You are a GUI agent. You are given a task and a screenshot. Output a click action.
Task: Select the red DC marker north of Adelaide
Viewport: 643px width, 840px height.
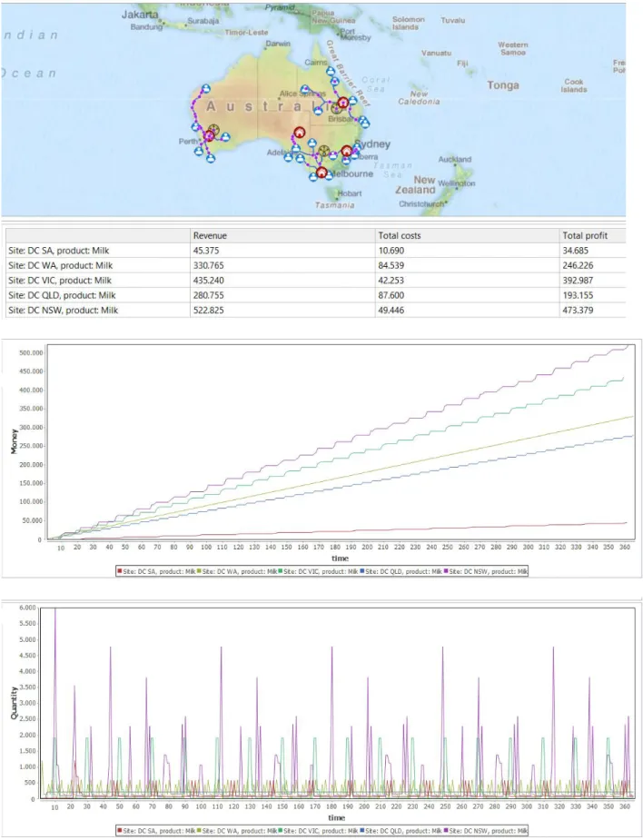[300, 133]
